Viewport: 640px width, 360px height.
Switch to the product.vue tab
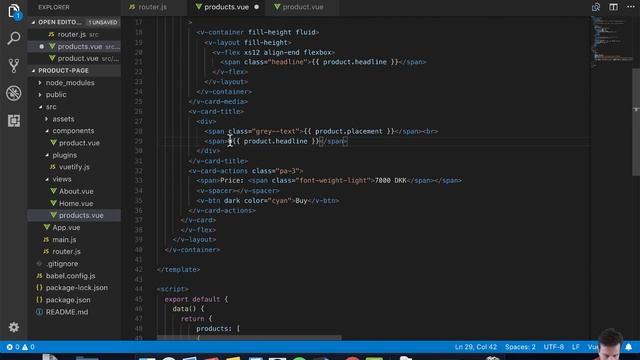click(302, 7)
